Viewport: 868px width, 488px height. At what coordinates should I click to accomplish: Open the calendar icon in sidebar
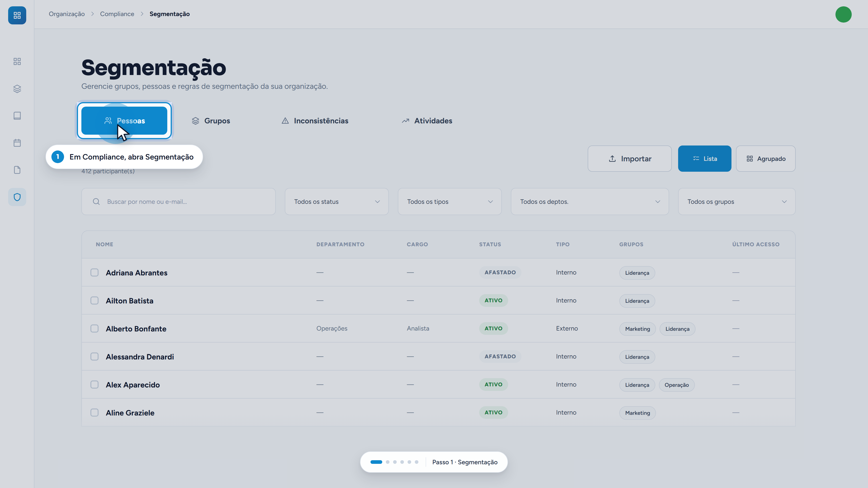[17, 143]
